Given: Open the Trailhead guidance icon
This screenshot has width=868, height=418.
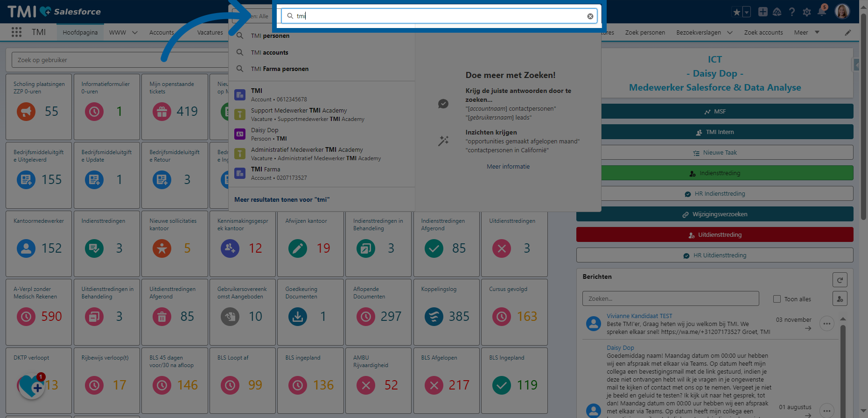Looking at the screenshot, I should (777, 12).
